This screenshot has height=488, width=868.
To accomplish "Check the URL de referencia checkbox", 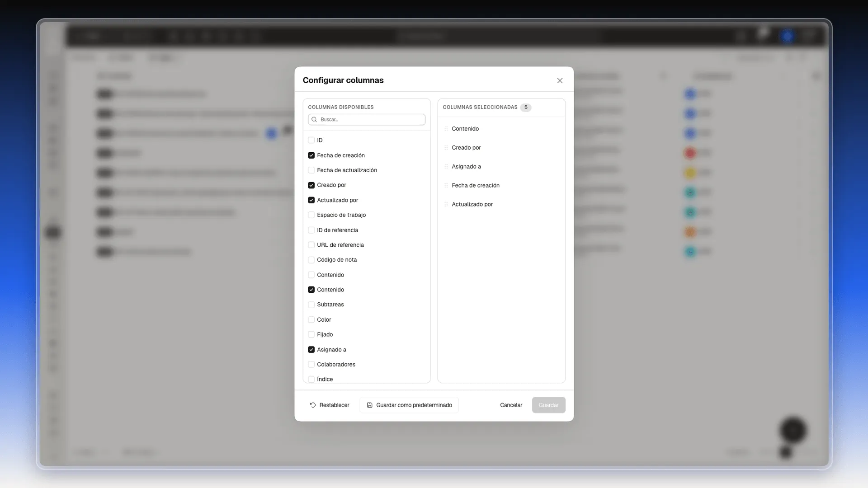I will [311, 245].
